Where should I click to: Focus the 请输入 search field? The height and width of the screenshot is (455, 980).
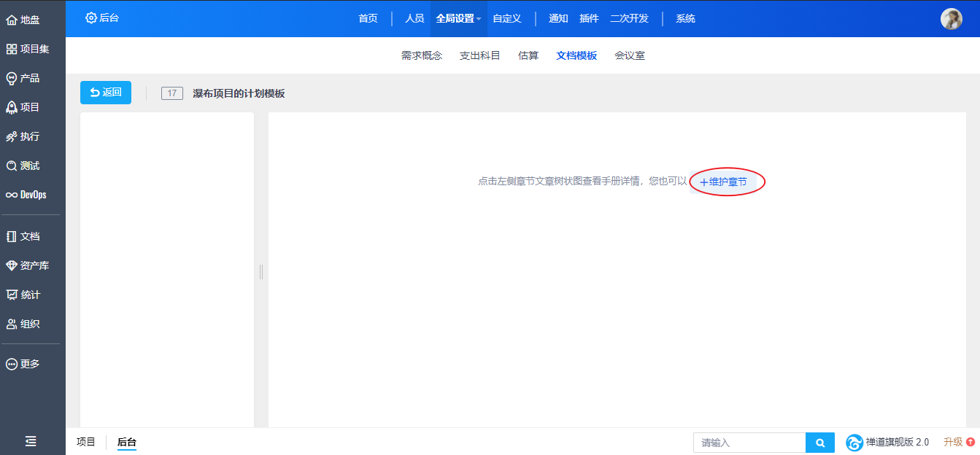click(x=749, y=443)
